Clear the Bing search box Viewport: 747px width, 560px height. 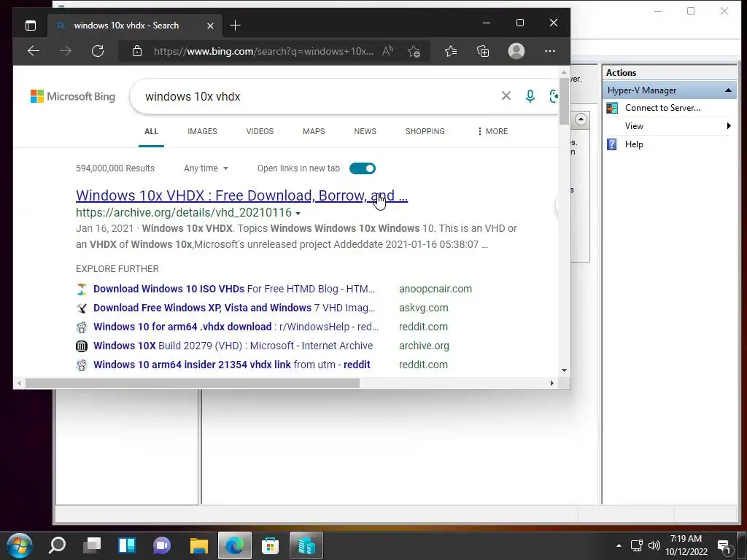[x=506, y=96]
